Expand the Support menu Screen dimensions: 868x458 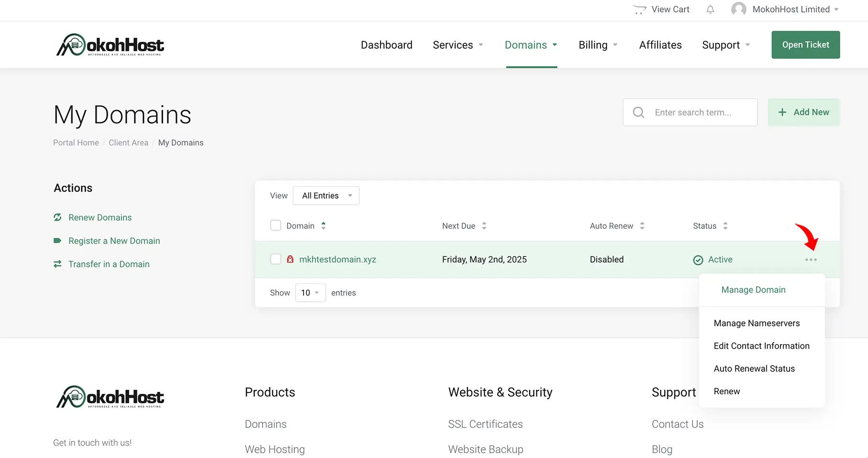coord(726,45)
